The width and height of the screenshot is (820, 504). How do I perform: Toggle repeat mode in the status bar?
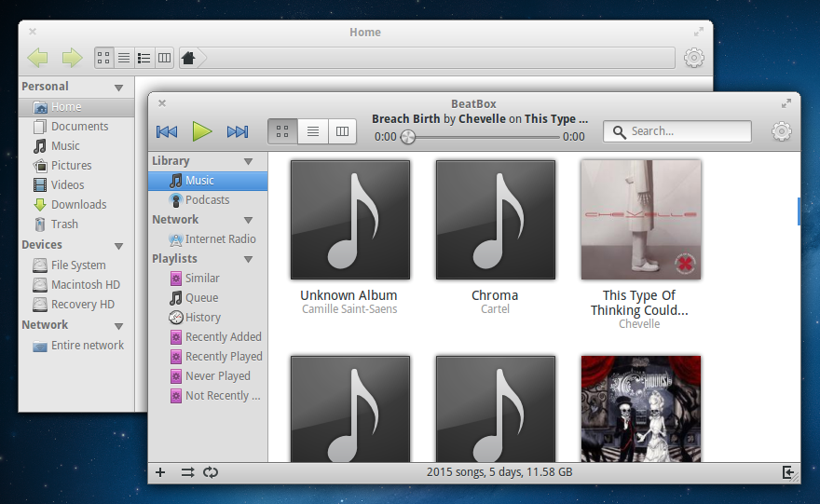[x=211, y=472]
